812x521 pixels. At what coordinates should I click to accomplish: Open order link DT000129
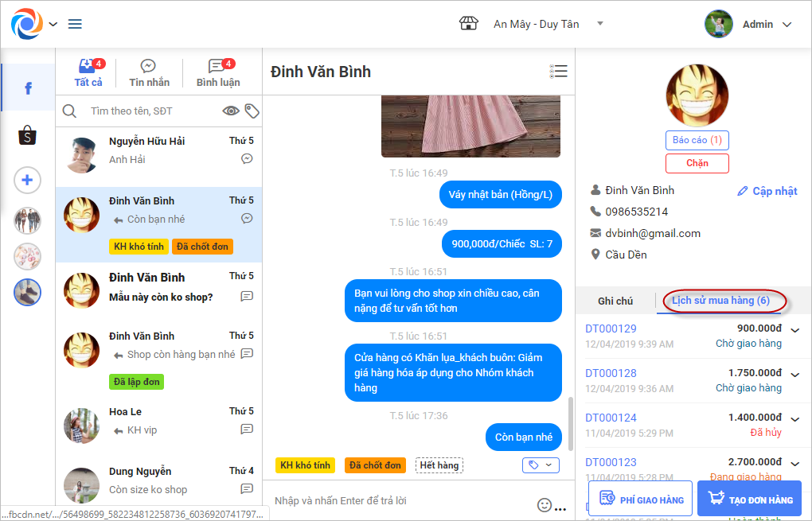click(x=611, y=329)
